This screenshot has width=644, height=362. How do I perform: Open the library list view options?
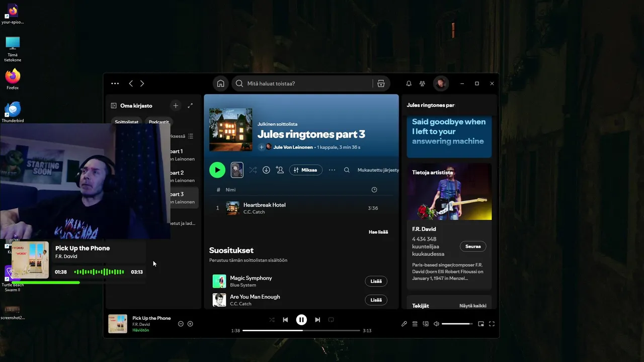coord(190,136)
